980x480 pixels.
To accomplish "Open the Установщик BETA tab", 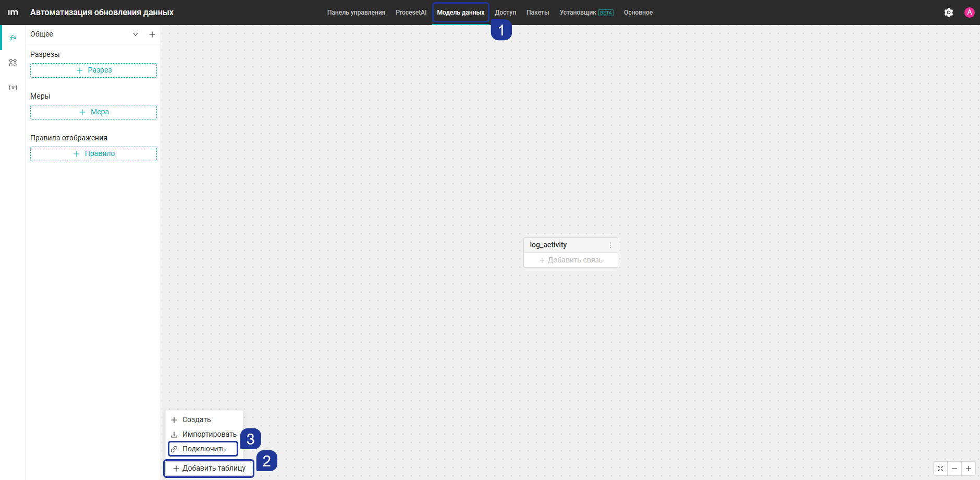I will tap(586, 13).
